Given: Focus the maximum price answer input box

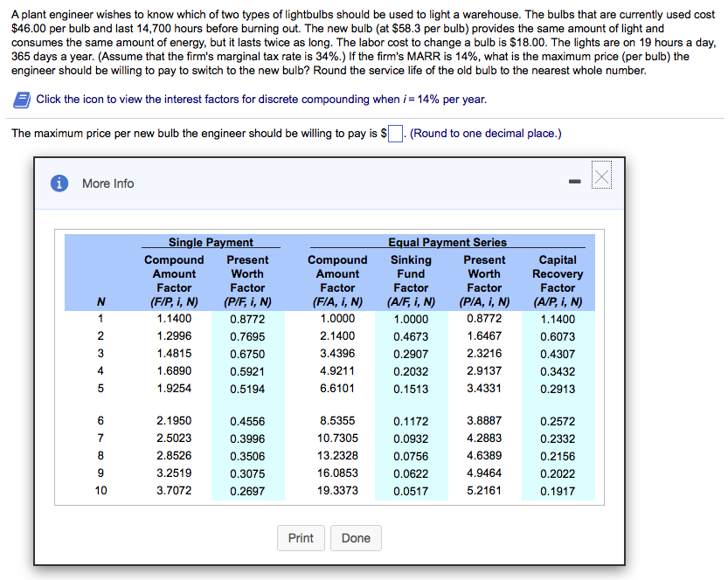Looking at the screenshot, I should (396, 134).
